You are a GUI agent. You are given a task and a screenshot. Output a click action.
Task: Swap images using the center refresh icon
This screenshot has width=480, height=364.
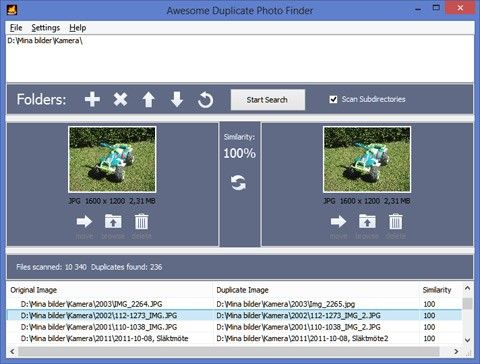pos(239,183)
